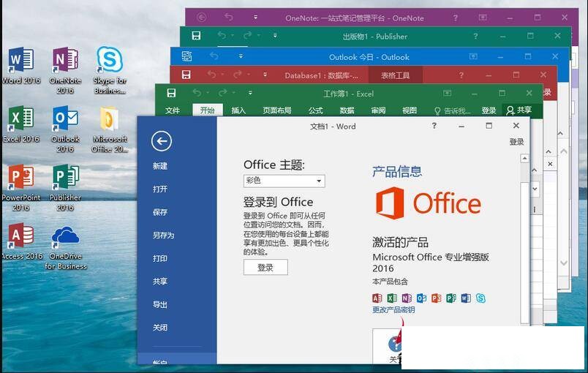Open the OneNote 2016 desktop shortcut
The image size is (588, 373).
click(x=65, y=70)
